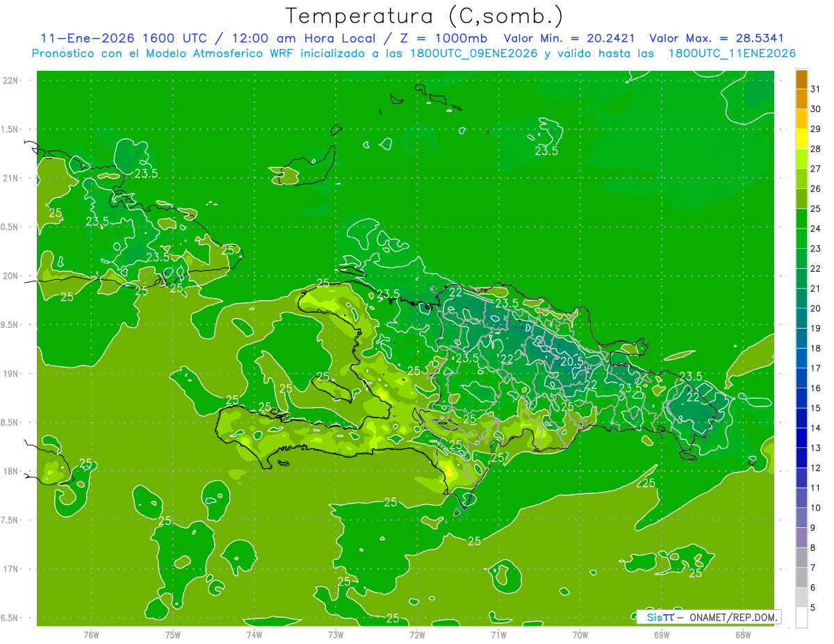Click the '15' colorbar scale label
This screenshot has height=644, width=834.
816,408
